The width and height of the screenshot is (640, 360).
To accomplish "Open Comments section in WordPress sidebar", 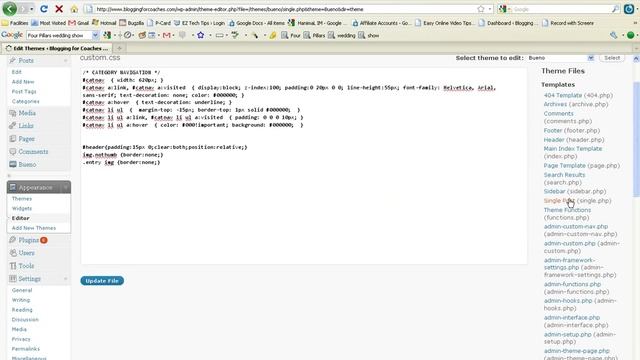I will click(x=33, y=151).
